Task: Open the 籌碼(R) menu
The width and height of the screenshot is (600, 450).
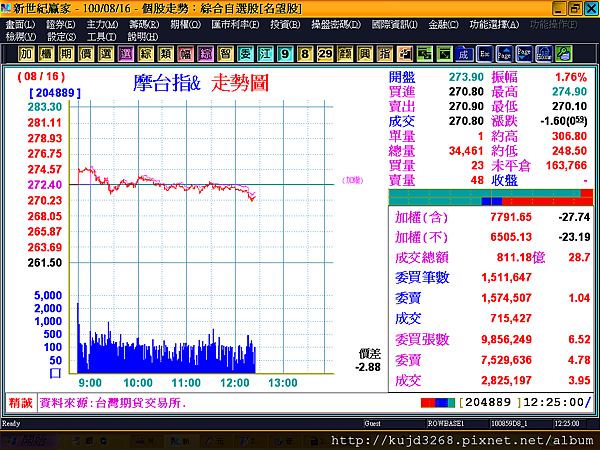Action: [x=144, y=25]
